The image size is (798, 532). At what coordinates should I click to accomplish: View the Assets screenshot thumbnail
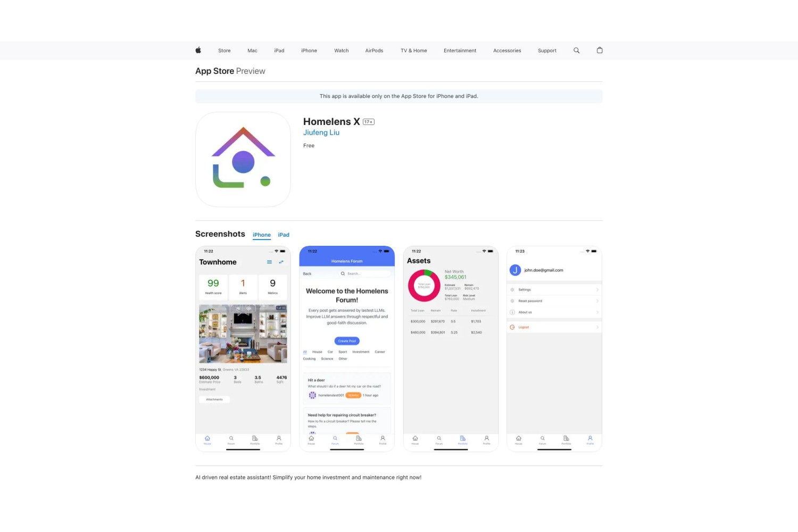[451, 349]
